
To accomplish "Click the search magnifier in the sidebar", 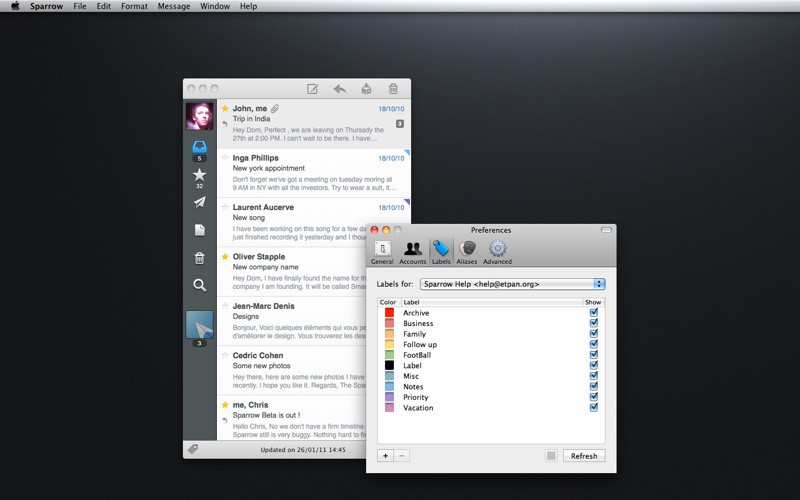I will pos(199,285).
